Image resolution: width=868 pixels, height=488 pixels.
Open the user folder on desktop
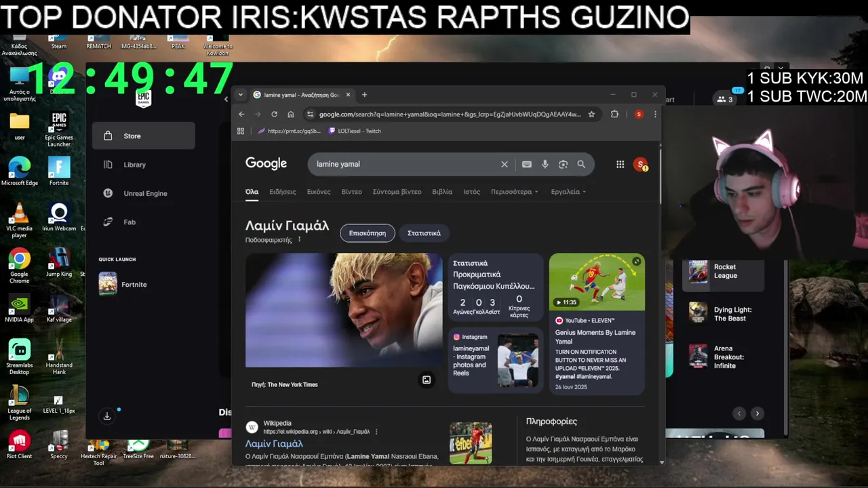coord(19,126)
